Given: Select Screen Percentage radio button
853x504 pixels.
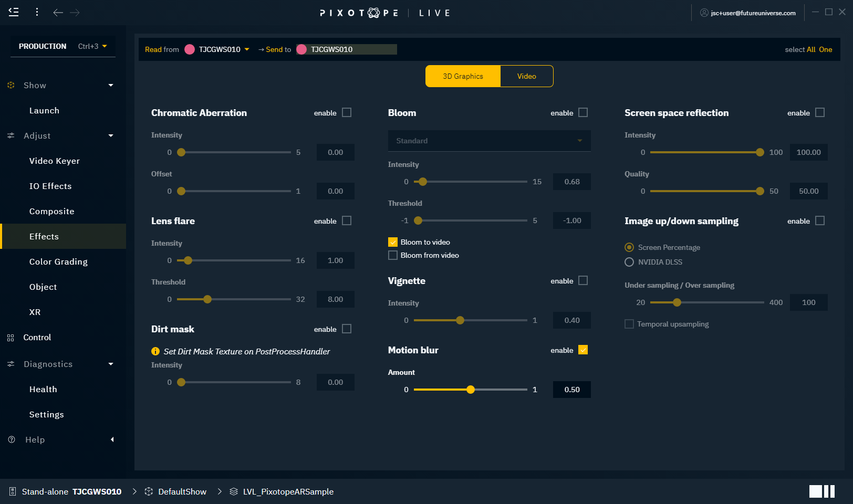Looking at the screenshot, I should point(629,247).
